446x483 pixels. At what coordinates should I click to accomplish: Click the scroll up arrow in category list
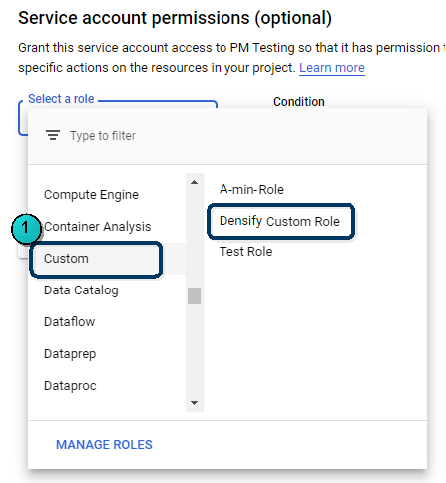click(x=195, y=182)
